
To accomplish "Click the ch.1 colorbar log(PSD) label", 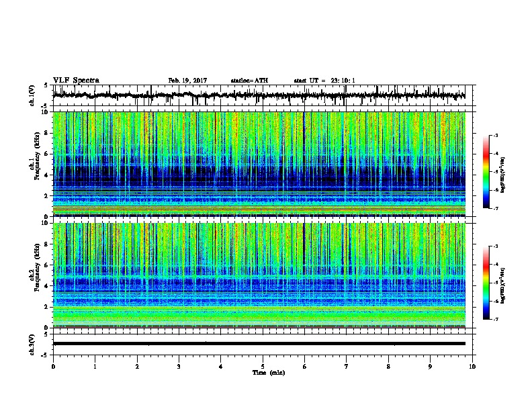I will click(x=503, y=175).
